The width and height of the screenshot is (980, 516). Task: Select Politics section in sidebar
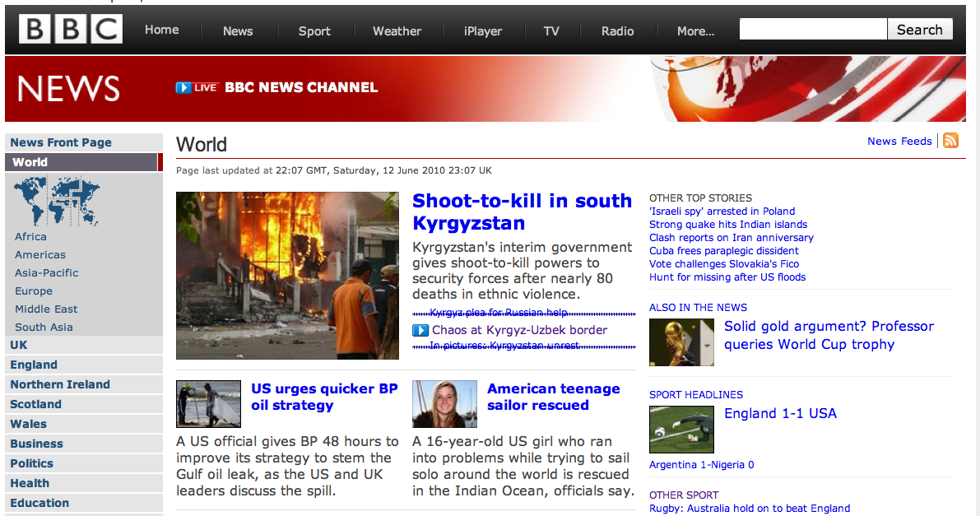[84, 463]
